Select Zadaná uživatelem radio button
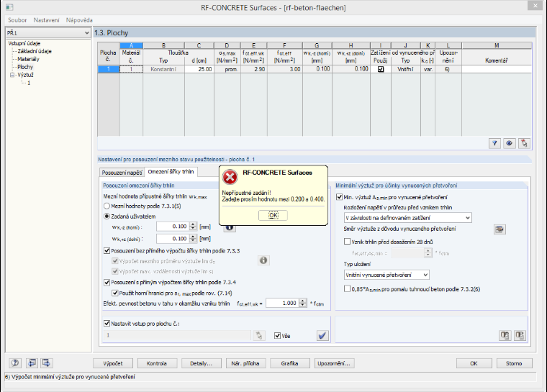The image size is (547, 392). [107, 216]
